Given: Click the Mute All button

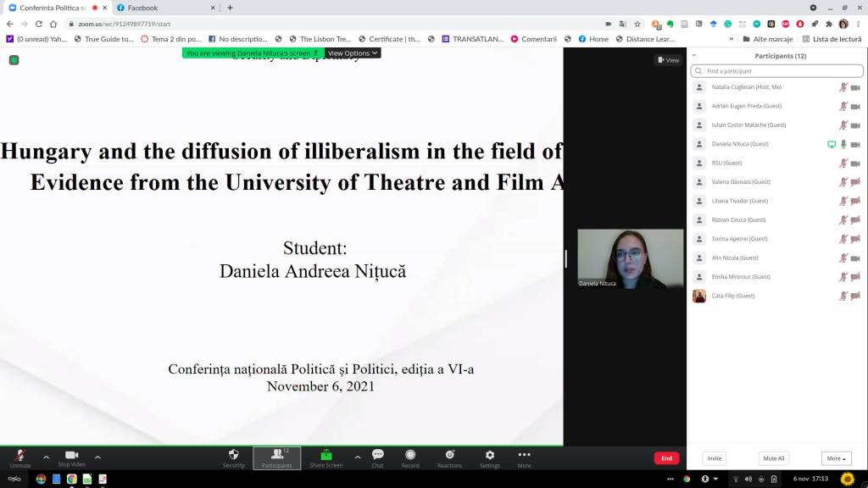Looking at the screenshot, I should pos(773,458).
